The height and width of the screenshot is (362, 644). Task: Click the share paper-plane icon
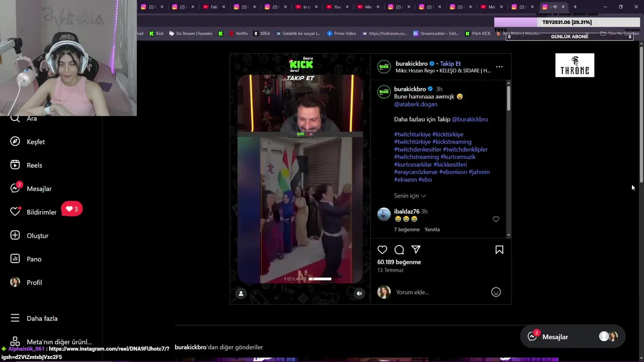coord(416,250)
